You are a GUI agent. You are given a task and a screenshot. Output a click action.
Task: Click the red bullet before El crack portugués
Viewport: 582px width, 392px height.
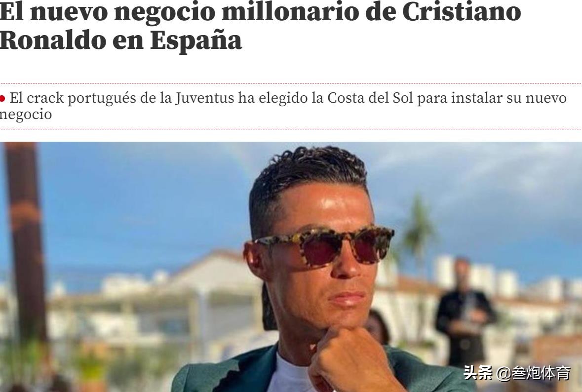pyautogui.click(x=2, y=99)
